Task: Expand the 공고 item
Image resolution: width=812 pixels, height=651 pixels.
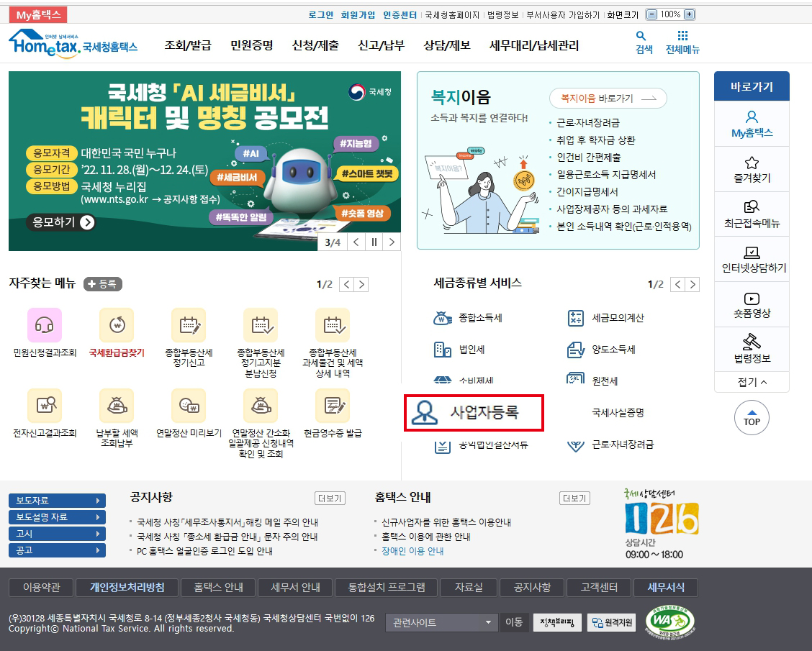Action: pos(57,550)
